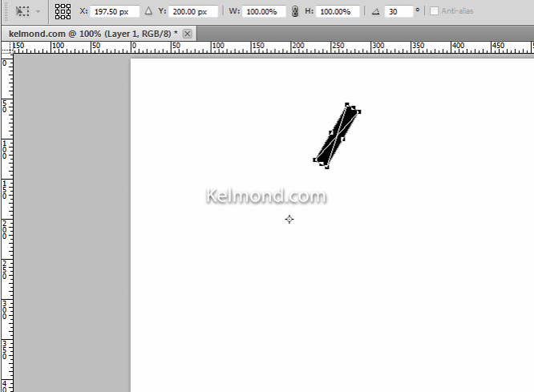Click the top corner transform handle

[x=347, y=104]
